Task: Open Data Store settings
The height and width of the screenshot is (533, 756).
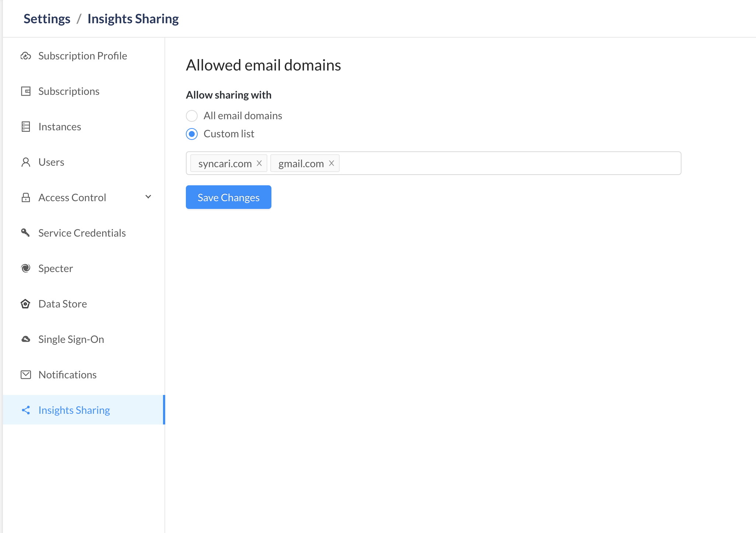Action: (84, 304)
